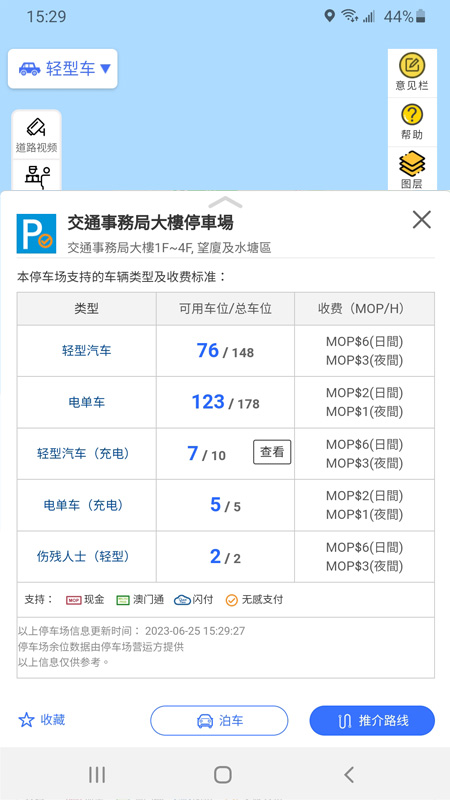Screen dimensions: 450x800
Task: Tap the Android back navigation arrow
Action: (349, 774)
